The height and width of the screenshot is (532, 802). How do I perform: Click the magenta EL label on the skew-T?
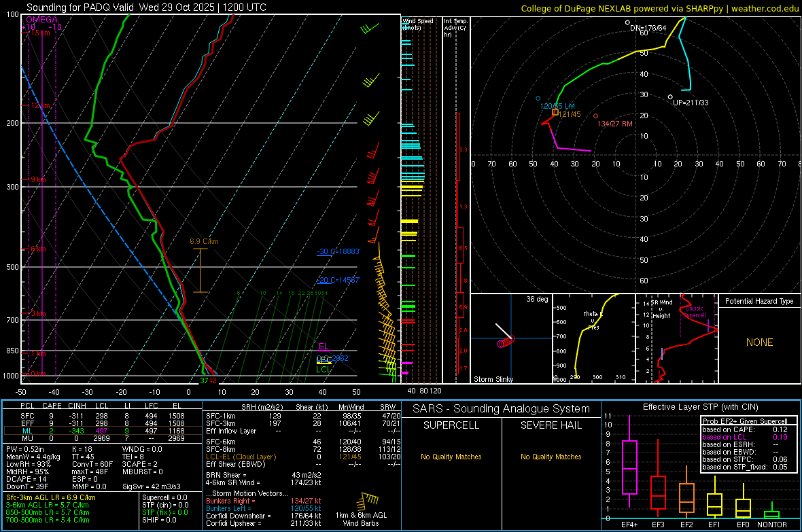[x=324, y=347]
